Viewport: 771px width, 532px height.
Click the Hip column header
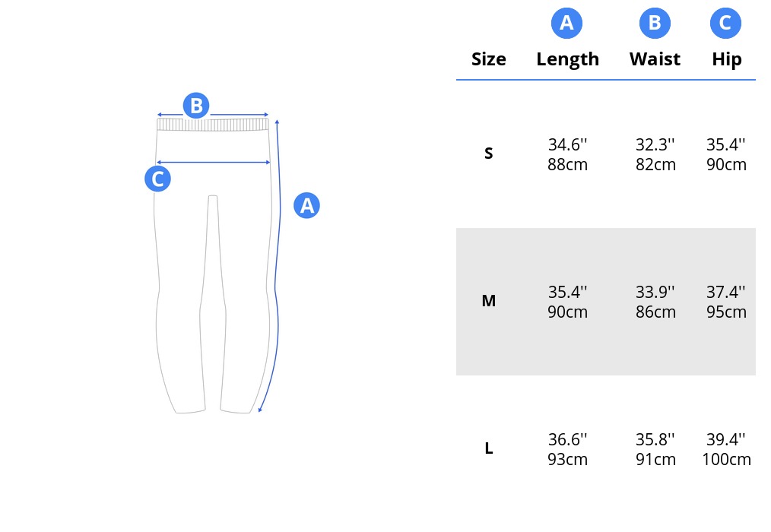point(726,59)
